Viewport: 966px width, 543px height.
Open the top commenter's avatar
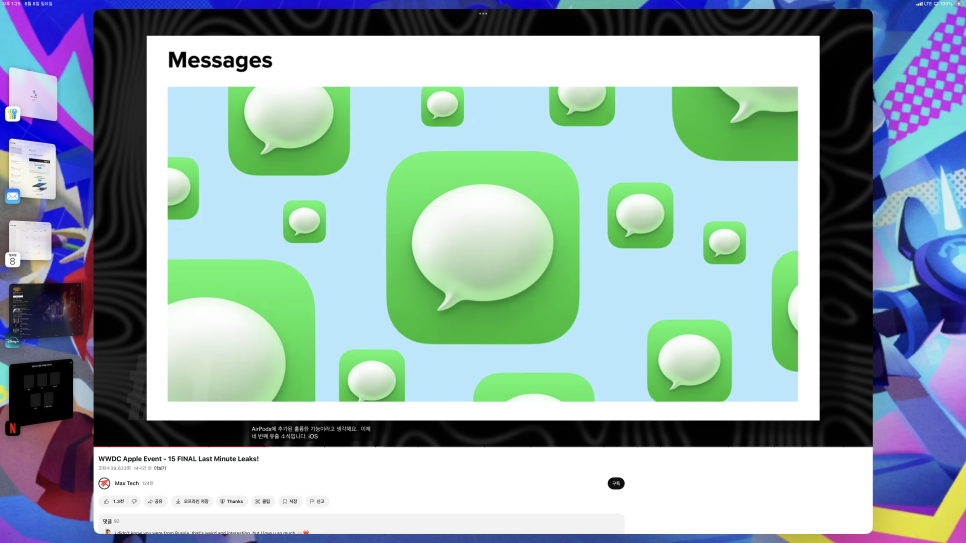108,532
